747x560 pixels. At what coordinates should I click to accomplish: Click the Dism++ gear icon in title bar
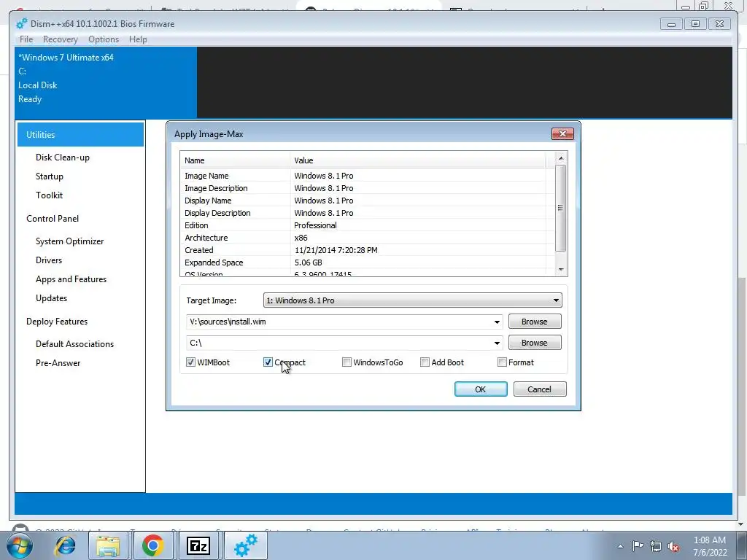21,23
